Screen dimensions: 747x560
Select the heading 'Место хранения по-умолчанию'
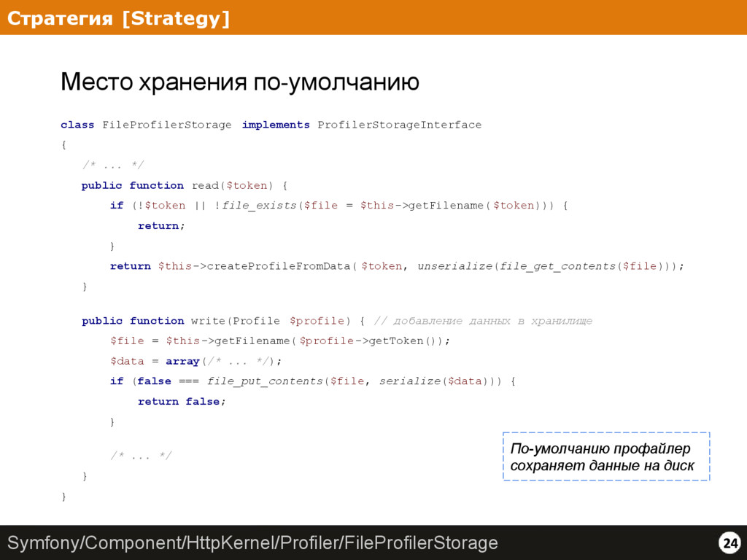pyautogui.click(x=239, y=82)
